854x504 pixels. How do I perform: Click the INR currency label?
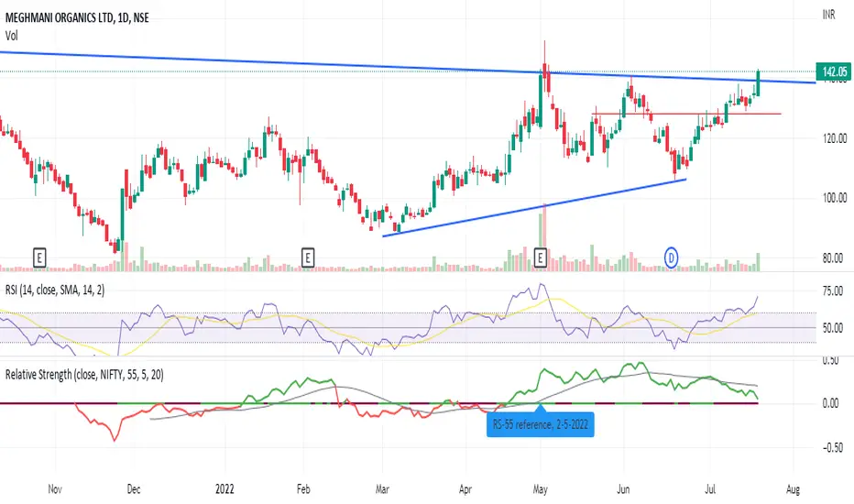pyautogui.click(x=829, y=15)
